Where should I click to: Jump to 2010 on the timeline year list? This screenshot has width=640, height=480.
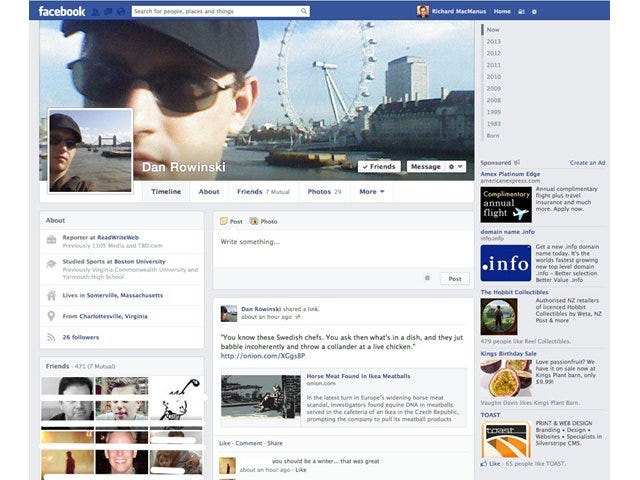(x=493, y=76)
